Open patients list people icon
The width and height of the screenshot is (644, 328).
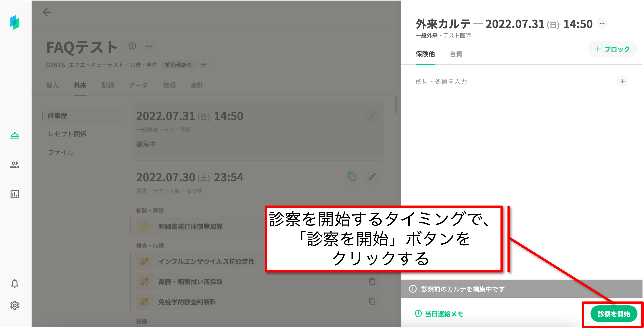click(x=15, y=165)
